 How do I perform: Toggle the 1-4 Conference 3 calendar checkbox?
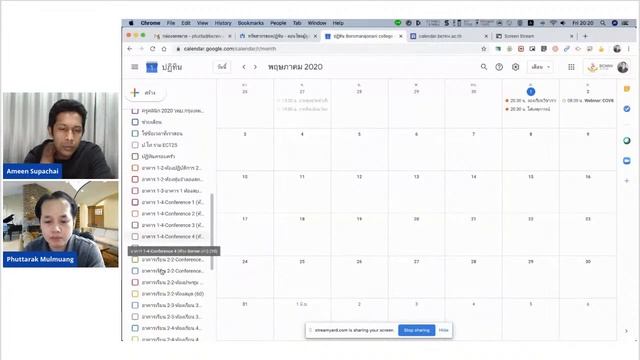pyautogui.click(x=135, y=225)
